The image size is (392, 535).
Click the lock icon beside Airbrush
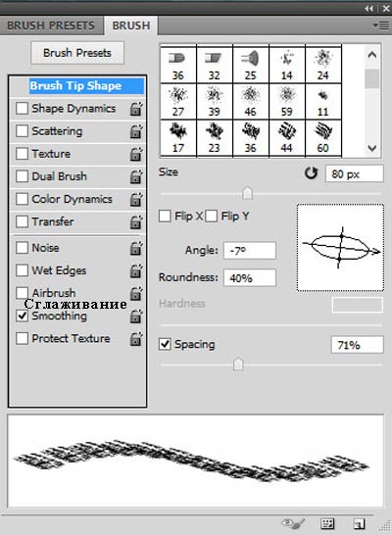point(136,293)
